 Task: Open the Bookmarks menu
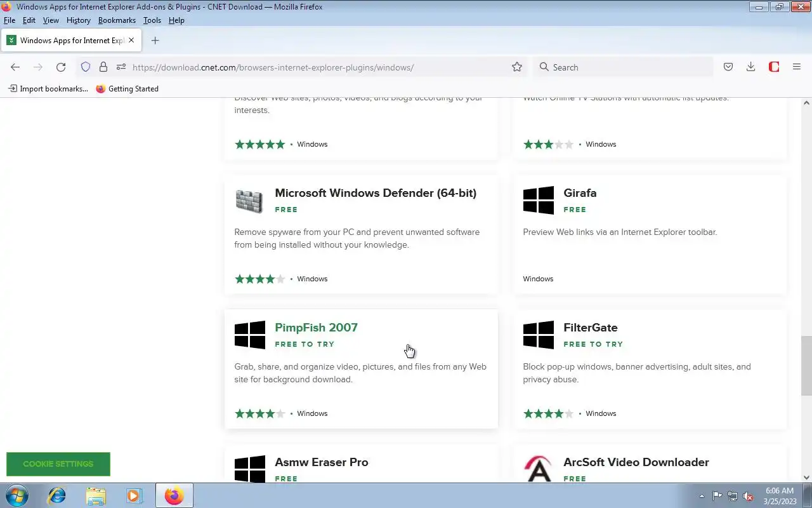pyautogui.click(x=117, y=20)
